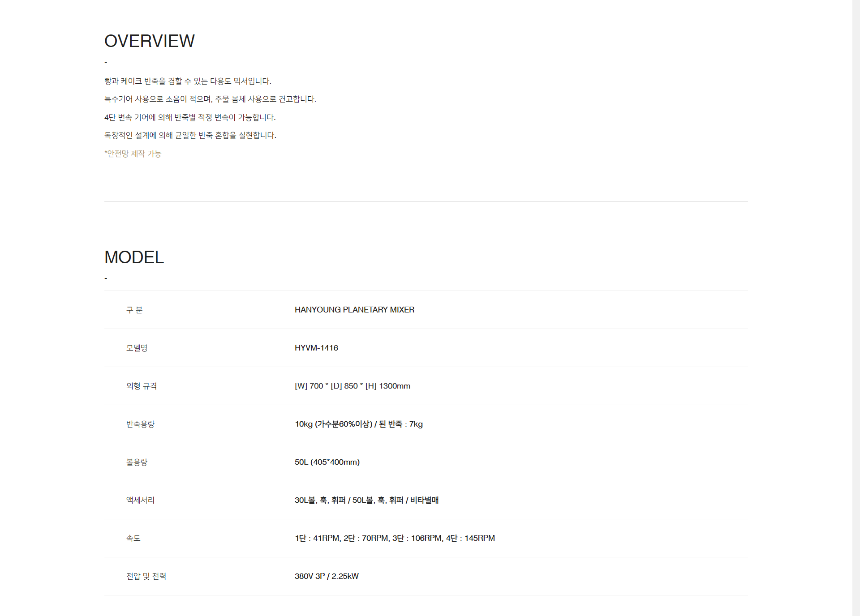Click the MODEL section heading
860x616 pixels.
pos(134,257)
